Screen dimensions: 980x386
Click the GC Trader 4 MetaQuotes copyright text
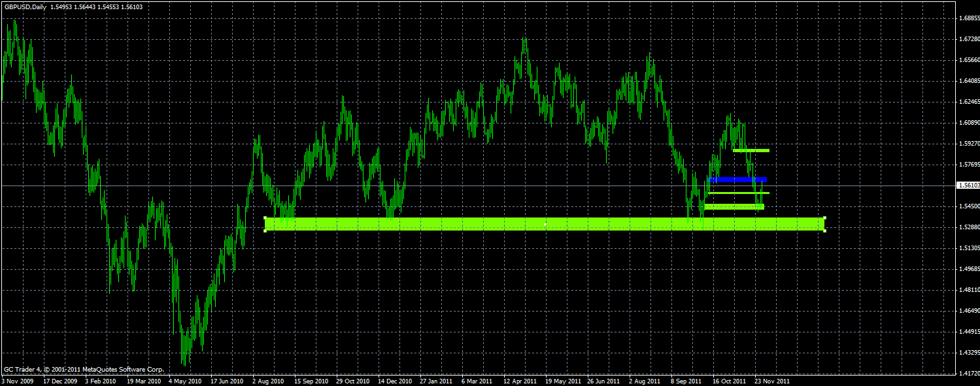(x=84, y=370)
